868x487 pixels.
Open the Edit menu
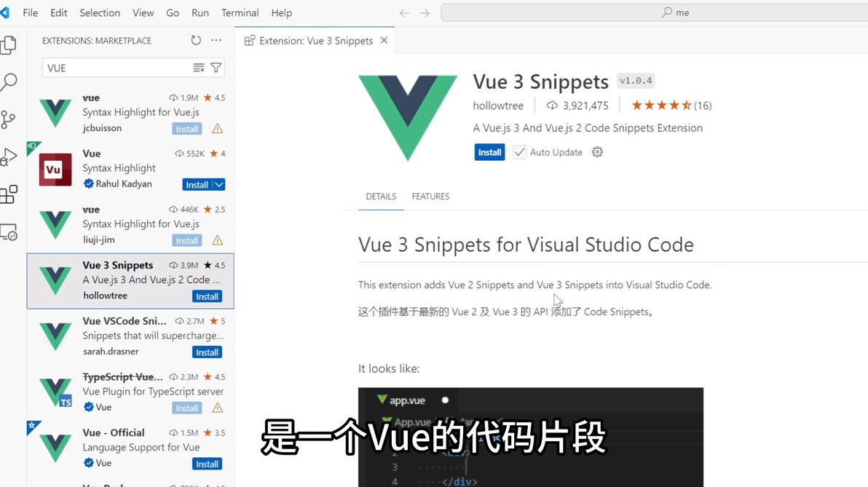59,12
